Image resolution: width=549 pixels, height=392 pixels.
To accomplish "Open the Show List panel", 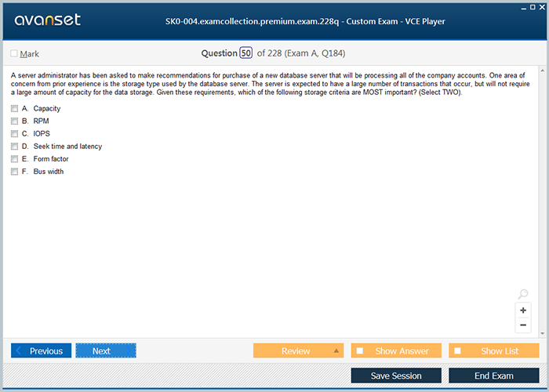I will pos(494,351).
